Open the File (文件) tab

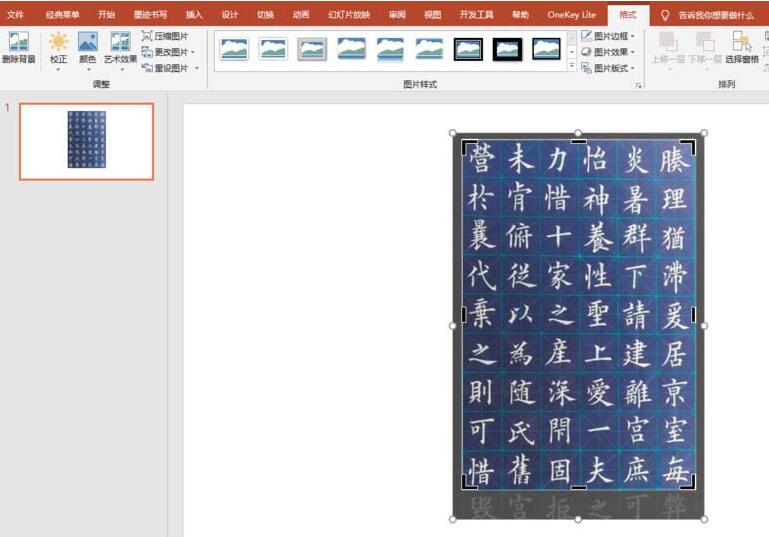[15, 15]
